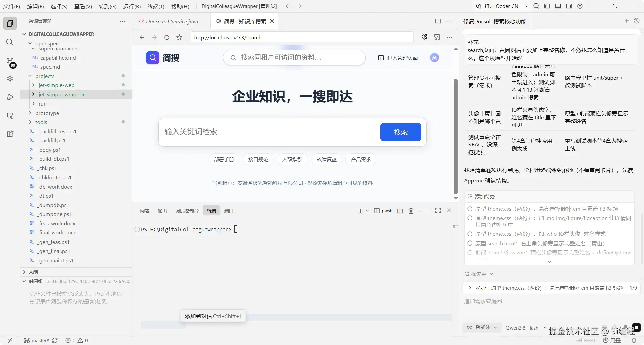Click the browser preview vertical scrollbar
This screenshot has width=644, height=345.
coord(455,137)
